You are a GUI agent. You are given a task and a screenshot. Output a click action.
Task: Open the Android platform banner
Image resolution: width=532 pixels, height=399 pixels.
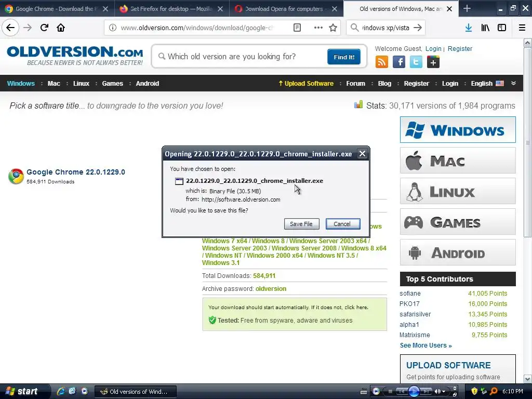(458, 252)
